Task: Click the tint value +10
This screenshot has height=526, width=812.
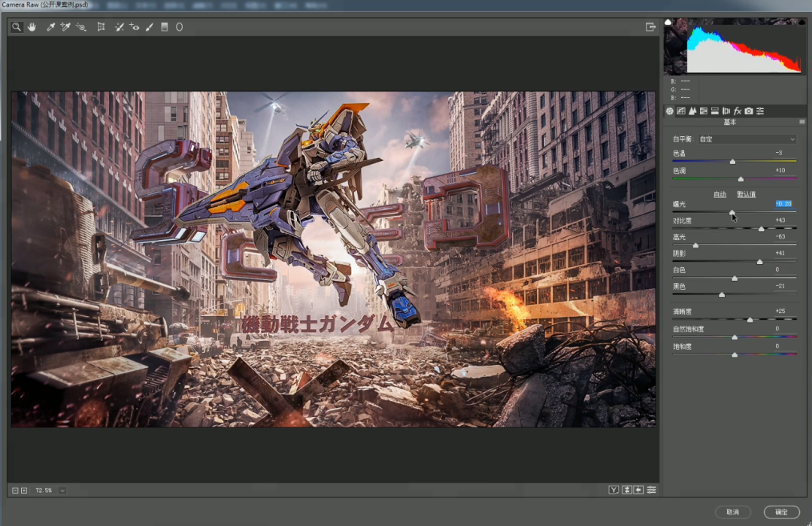Action: click(780, 170)
